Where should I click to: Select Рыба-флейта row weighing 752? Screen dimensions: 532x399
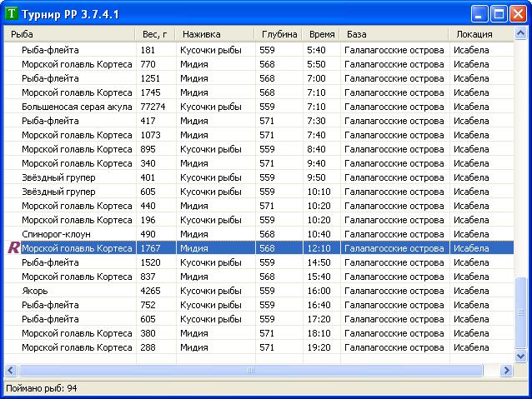pos(259,305)
